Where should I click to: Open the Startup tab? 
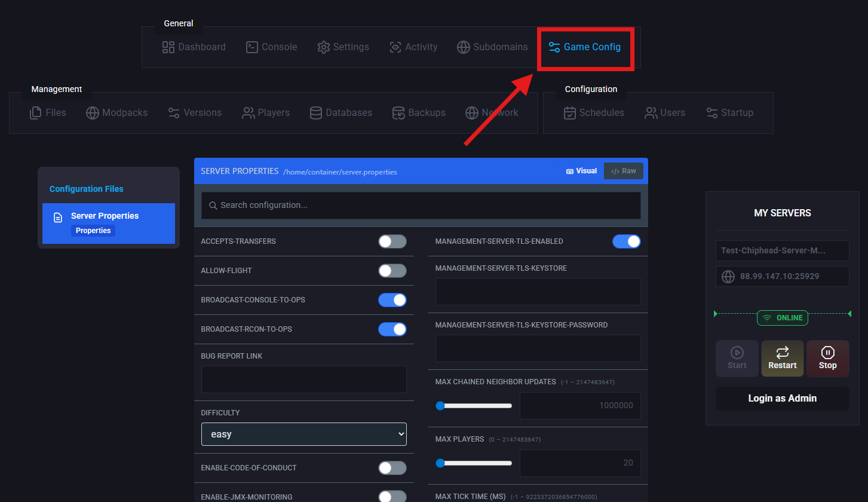point(730,113)
